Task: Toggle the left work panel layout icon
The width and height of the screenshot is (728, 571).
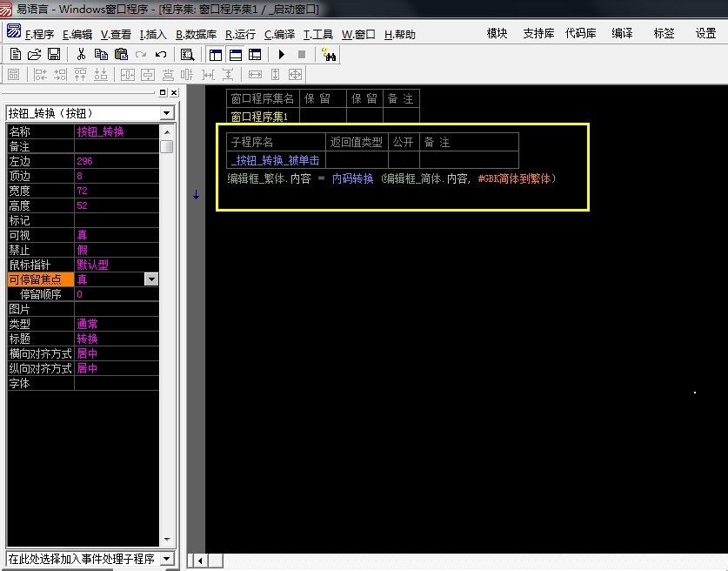Action: pos(216,55)
